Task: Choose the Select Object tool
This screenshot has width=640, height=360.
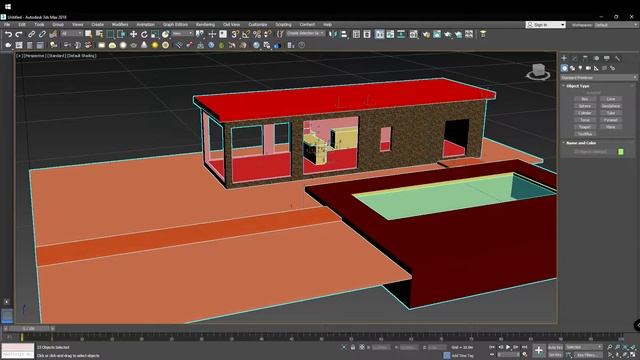Action: (x=89, y=35)
